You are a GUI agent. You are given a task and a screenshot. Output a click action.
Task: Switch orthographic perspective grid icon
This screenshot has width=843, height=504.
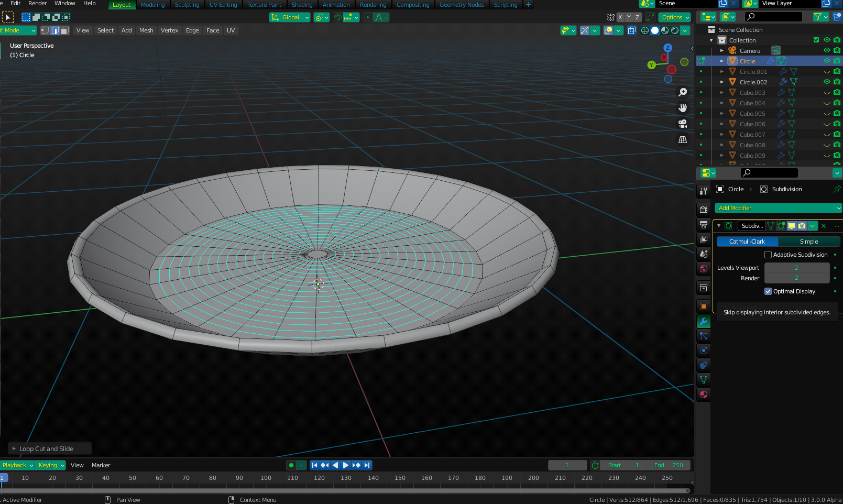pyautogui.click(x=683, y=139)
